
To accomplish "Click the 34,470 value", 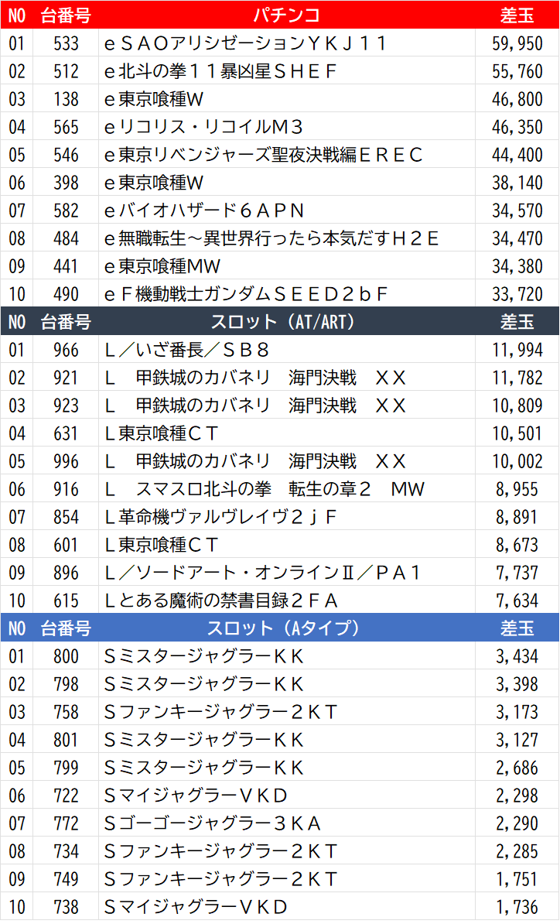I will (x=517, y=238).
